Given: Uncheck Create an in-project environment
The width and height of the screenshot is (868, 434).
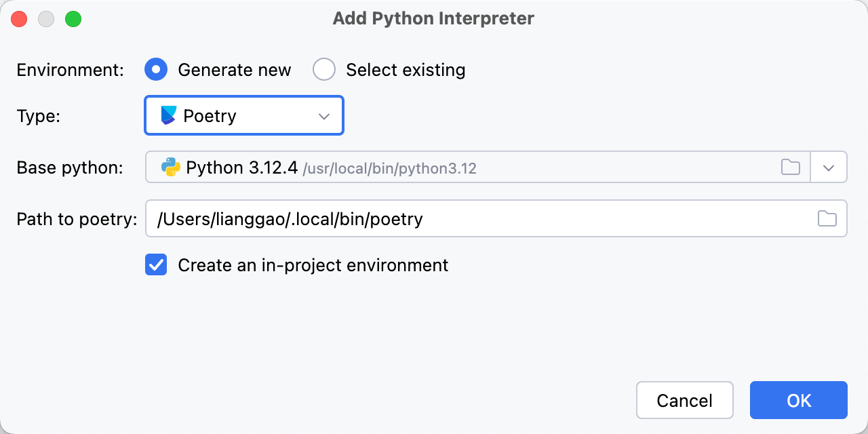Looking at the screenshot, I should pyautogui.click(x=156, y=265).
